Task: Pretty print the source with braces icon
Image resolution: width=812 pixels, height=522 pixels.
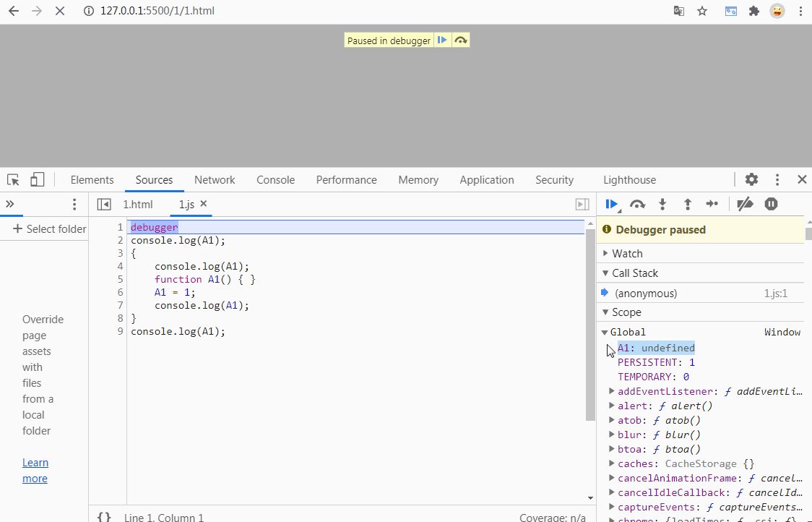Action: point(104,517)
